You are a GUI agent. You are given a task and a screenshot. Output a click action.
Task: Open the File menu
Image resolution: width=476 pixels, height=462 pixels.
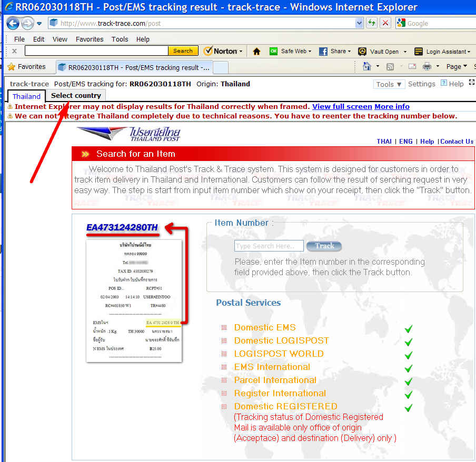19,39
